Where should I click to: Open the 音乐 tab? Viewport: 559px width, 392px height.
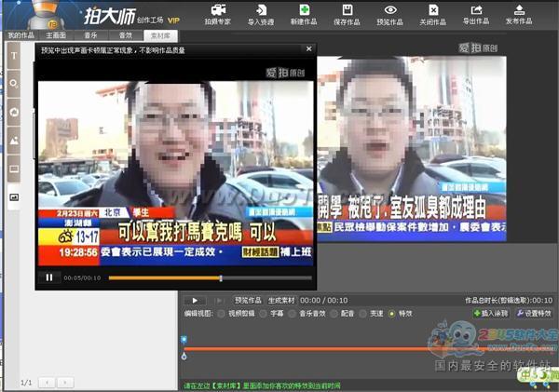click(91, 34)
